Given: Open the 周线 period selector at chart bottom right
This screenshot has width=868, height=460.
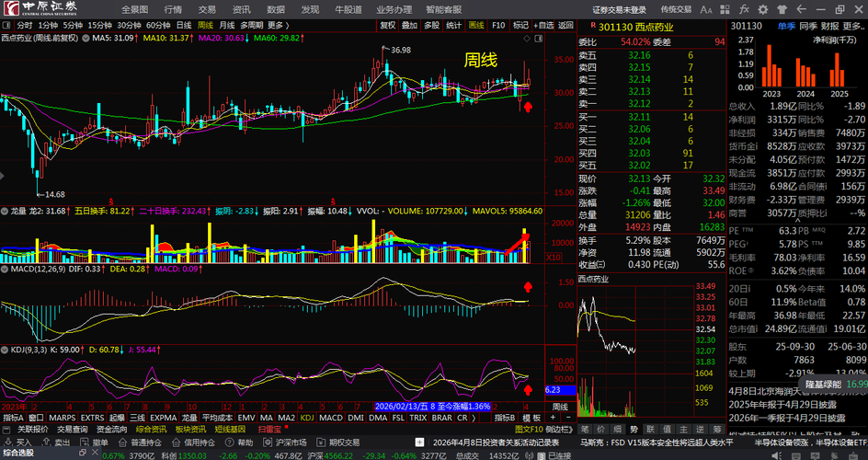Looking at the screenshot, I should (560, 407).
